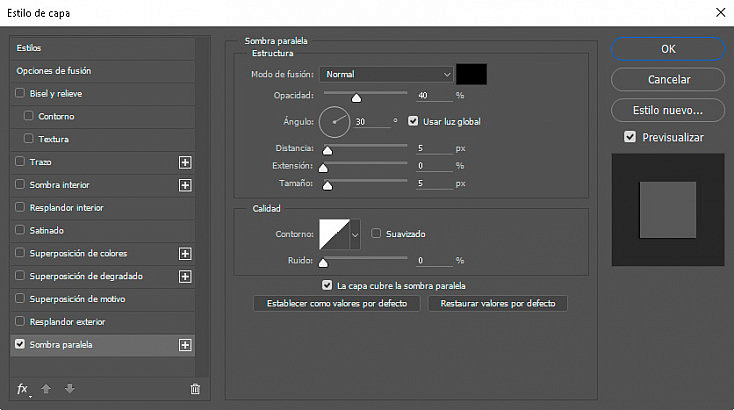
Task: Open the black shadow color swatch
Action: (471, 74)
